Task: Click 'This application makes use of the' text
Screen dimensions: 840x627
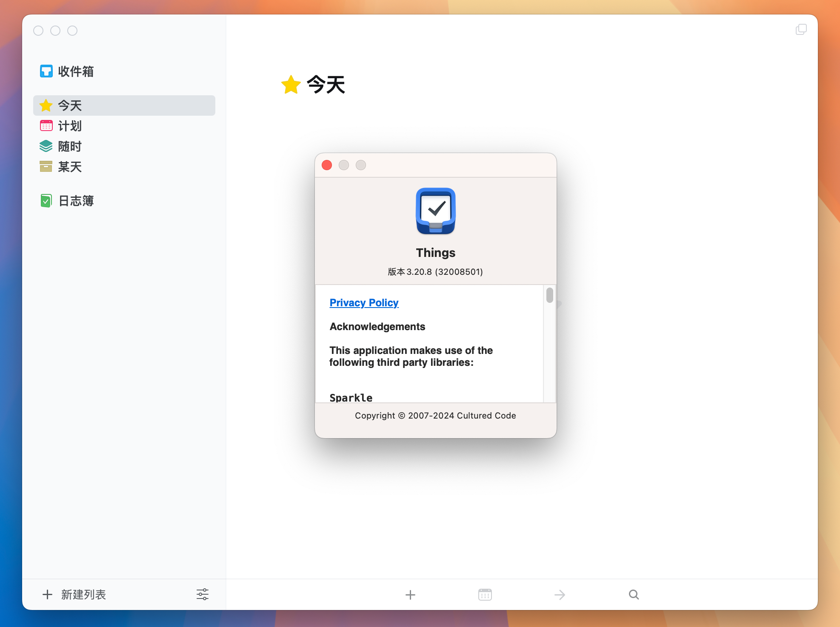Action: [x=411, y=351]
